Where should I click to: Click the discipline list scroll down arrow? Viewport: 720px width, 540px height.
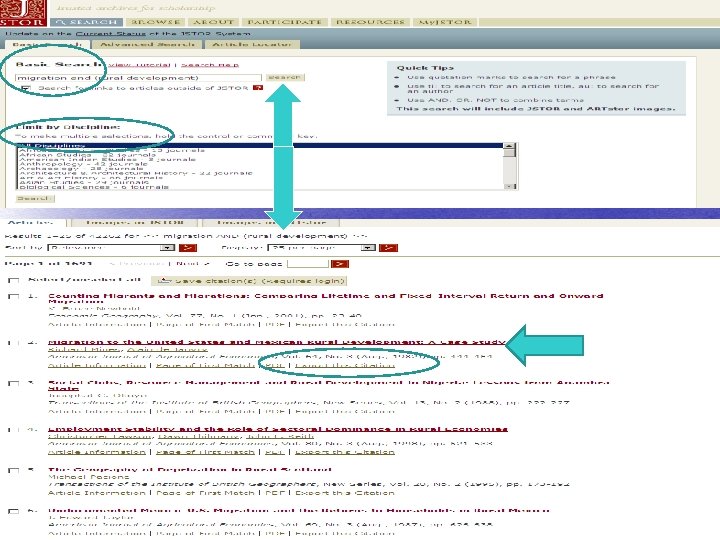(509, 186)
